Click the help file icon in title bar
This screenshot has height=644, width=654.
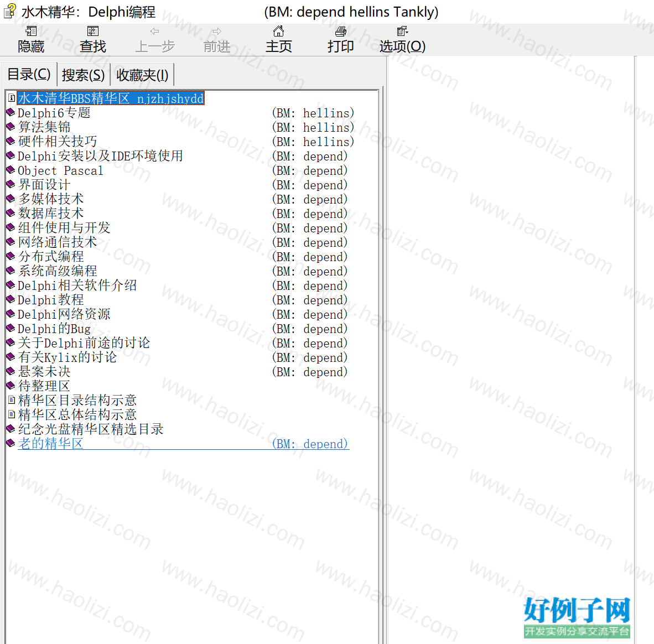(x=10, y=11)
